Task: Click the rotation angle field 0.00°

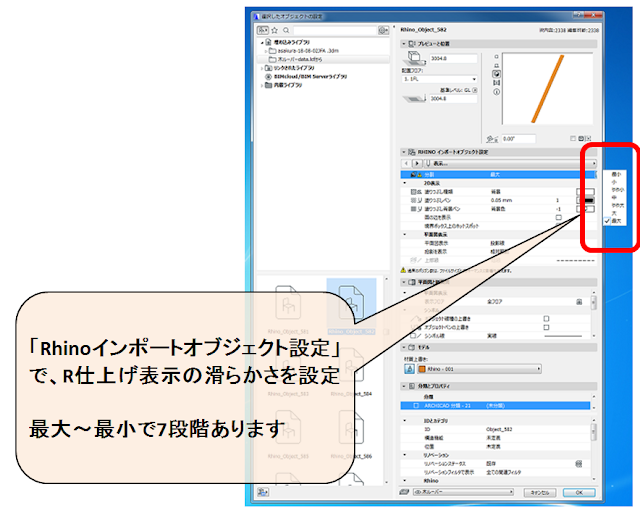Action: [x=518, y=139]
